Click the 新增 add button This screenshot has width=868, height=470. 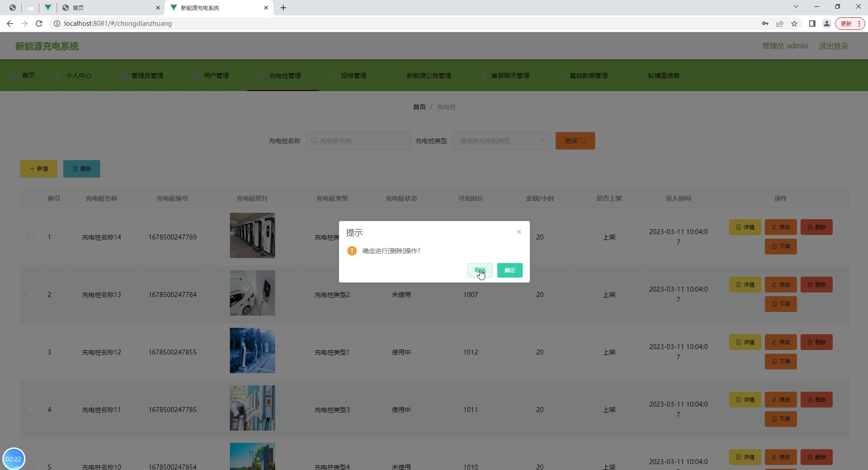pos(38,169)
